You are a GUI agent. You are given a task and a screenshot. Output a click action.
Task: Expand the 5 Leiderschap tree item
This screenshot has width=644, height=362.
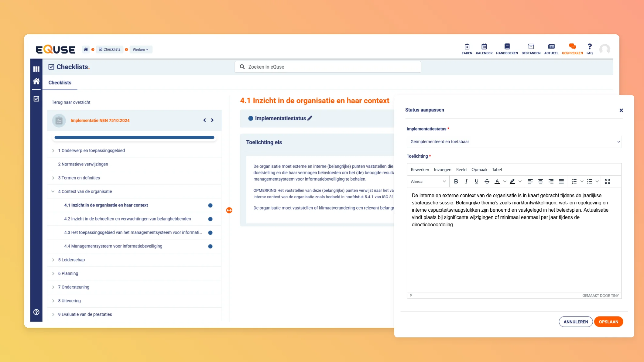[53, 260]
